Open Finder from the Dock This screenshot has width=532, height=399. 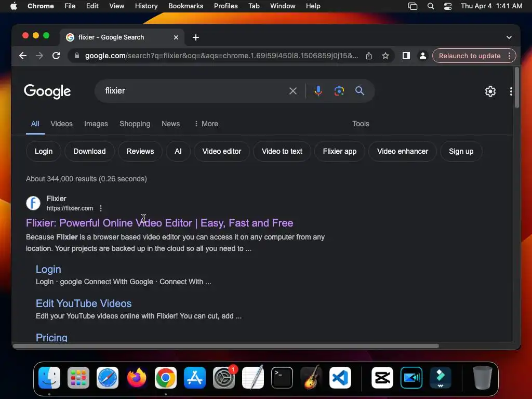(x=49, y=377)
